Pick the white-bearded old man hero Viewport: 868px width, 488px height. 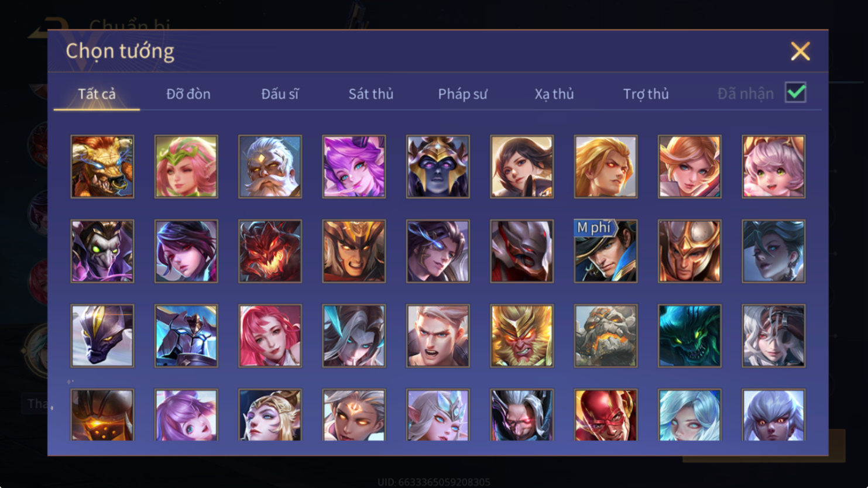(x=270, y=167)
